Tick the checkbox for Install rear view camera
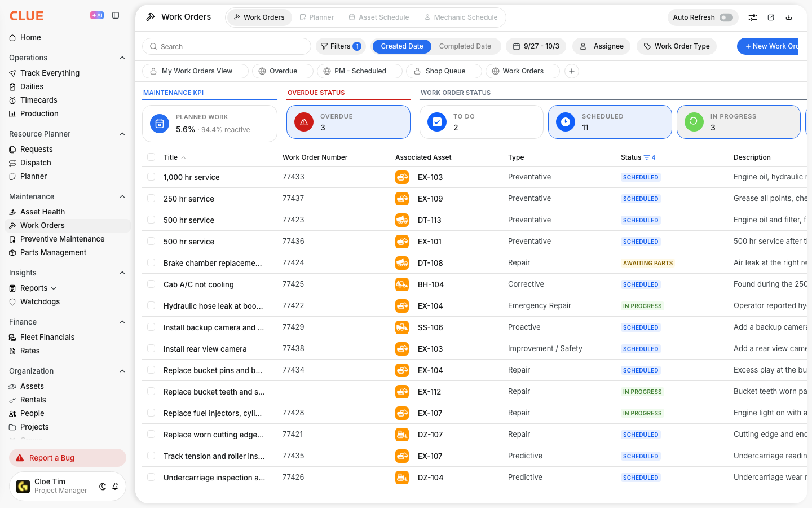The image size is (812, 508). (151, 349)
